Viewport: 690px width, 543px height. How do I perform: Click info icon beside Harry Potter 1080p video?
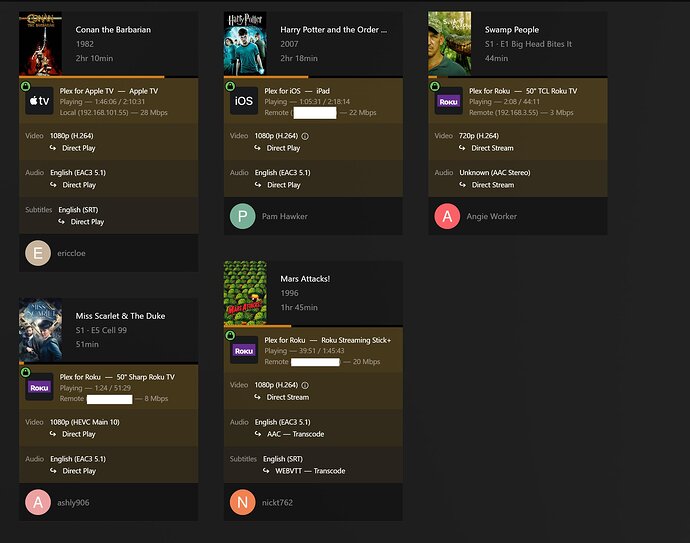click(x=305, y=136)
